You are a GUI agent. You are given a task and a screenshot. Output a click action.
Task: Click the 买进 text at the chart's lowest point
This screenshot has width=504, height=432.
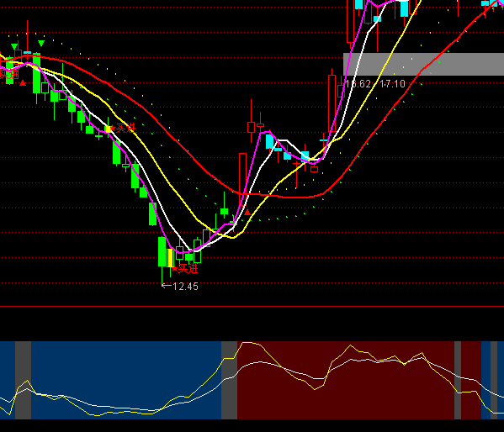tap(188, 269)
